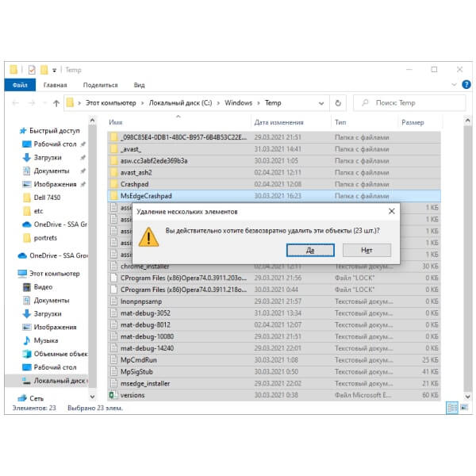Click the forward navigation arrow

32,103
